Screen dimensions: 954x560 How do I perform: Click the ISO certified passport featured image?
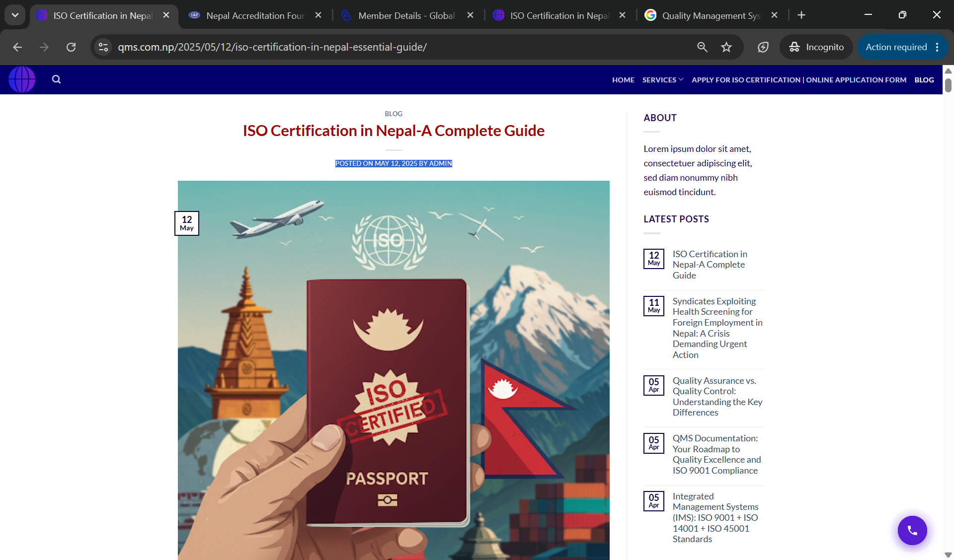click(394, 370)
